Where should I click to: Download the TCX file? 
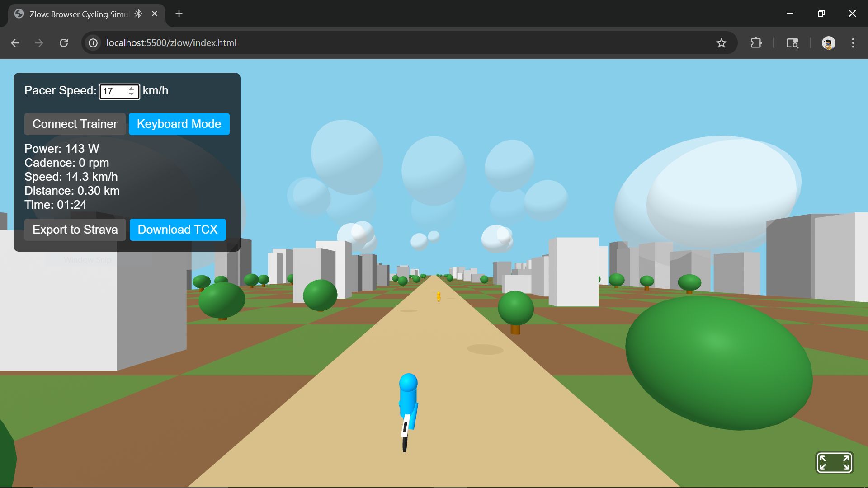coord(178,230)
